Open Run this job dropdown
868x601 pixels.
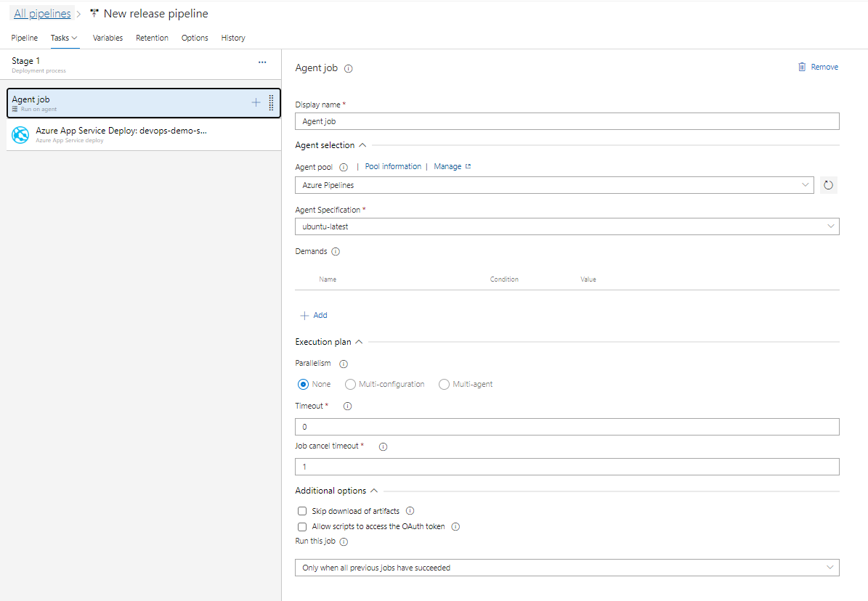coord(567,568)
